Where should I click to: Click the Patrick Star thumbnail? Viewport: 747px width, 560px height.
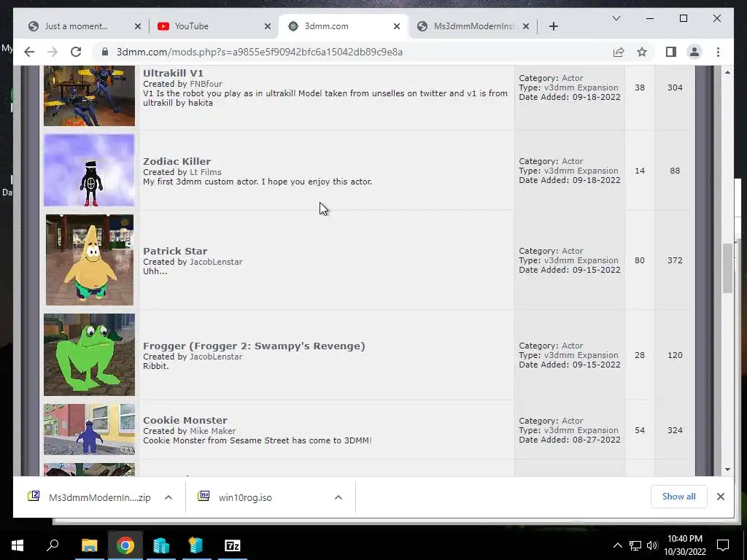(x=90, y=260)
